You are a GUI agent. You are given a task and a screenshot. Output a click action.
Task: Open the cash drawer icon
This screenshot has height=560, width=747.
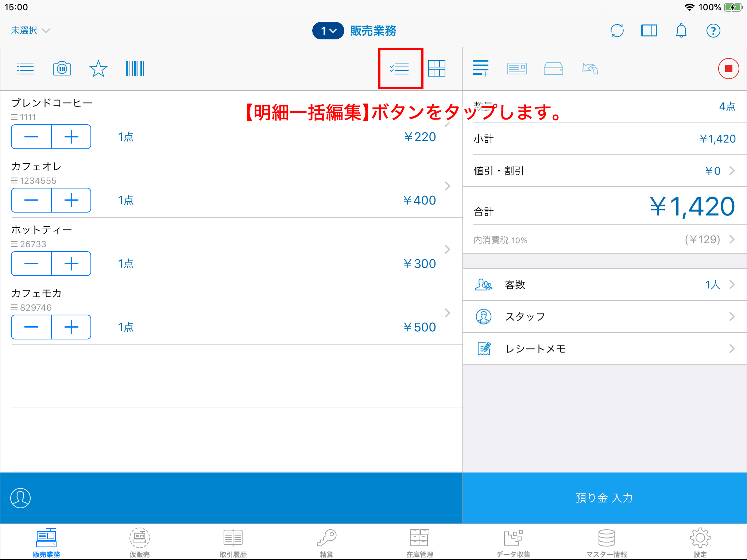[553, 68]
